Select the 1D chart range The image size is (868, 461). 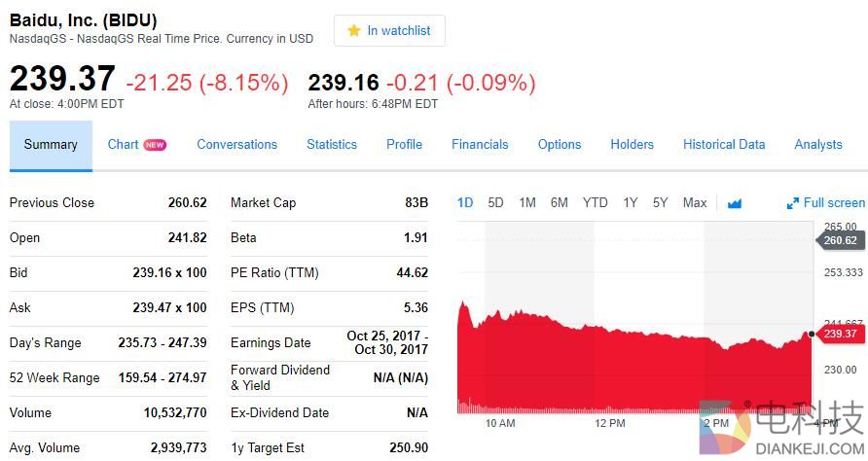click(465, 203)
